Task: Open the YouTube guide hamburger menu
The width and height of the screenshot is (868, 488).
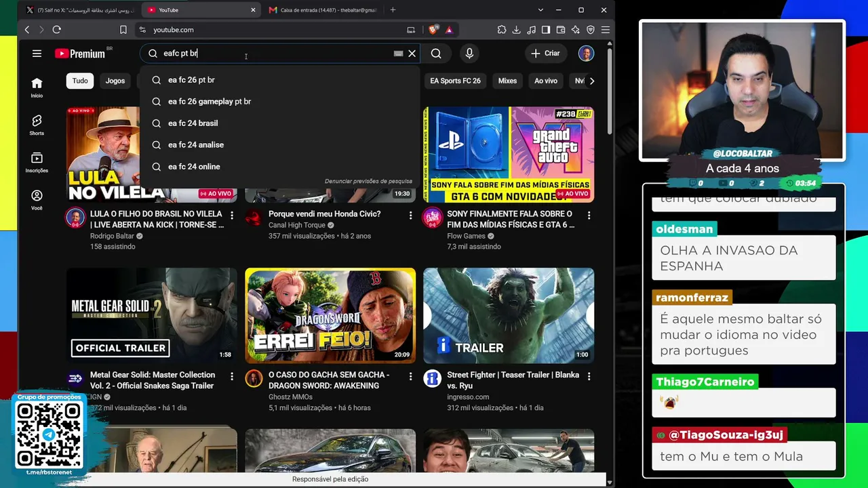Action: (37, 54)
